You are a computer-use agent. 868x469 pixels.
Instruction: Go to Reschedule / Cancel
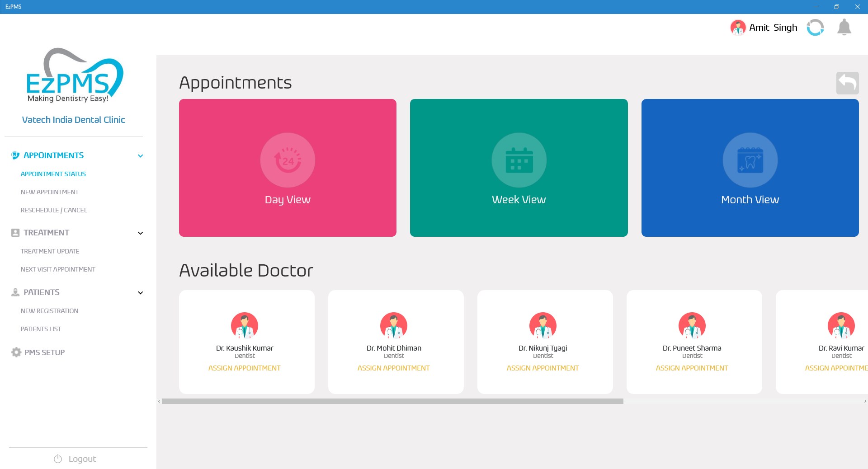54,210
